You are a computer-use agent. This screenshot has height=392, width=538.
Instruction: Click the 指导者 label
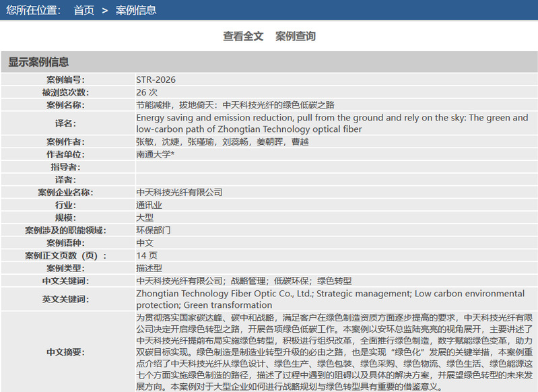(65, 167)
